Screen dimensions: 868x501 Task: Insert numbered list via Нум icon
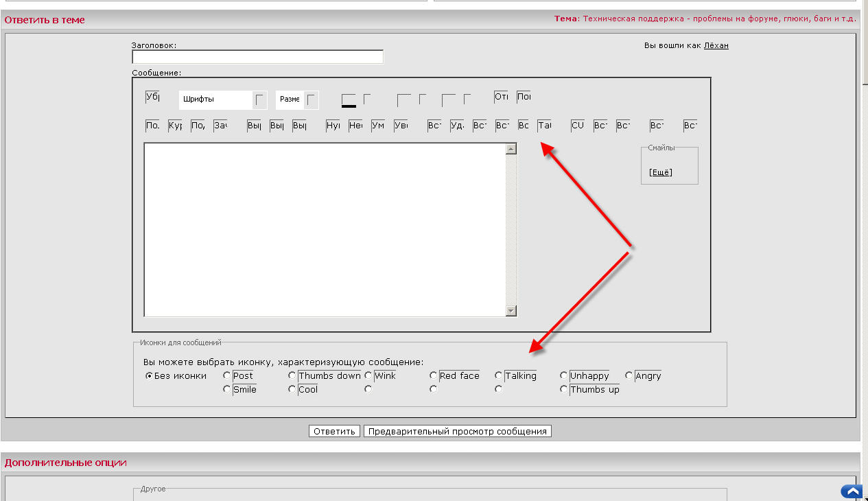pos(333,126)
